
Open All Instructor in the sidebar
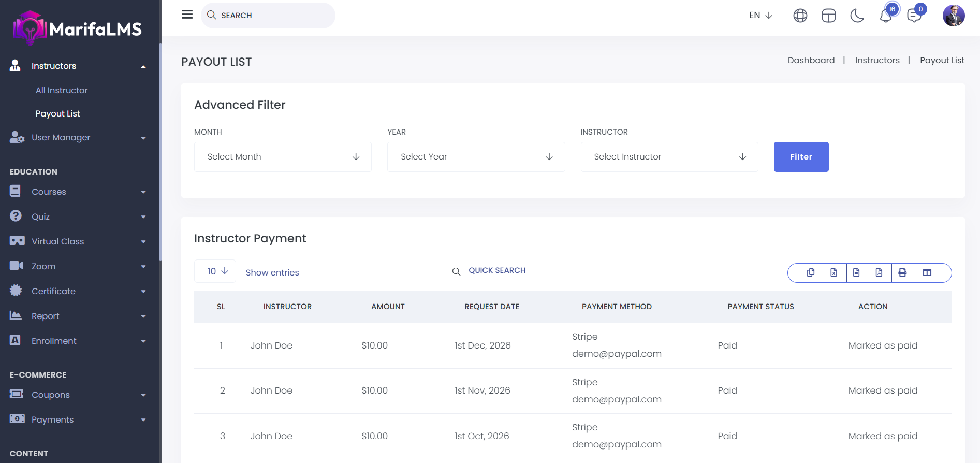click(62, 90)
